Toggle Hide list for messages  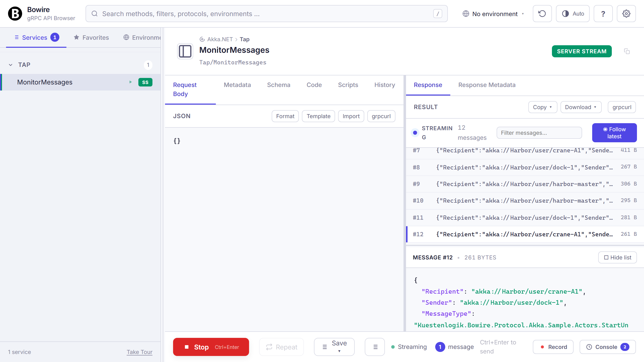[x=617, y=257]
